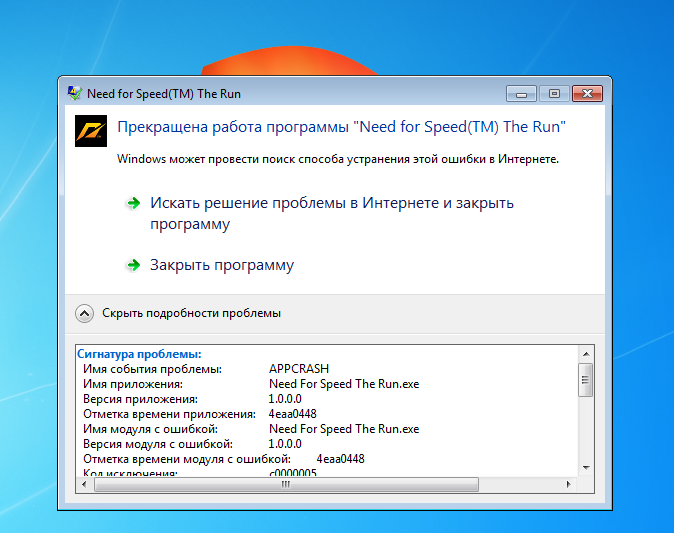This screenshot has height=533, width=674.
Task: Click the green arrow beside 'Закрыть программу'
Action: [133, 265]
